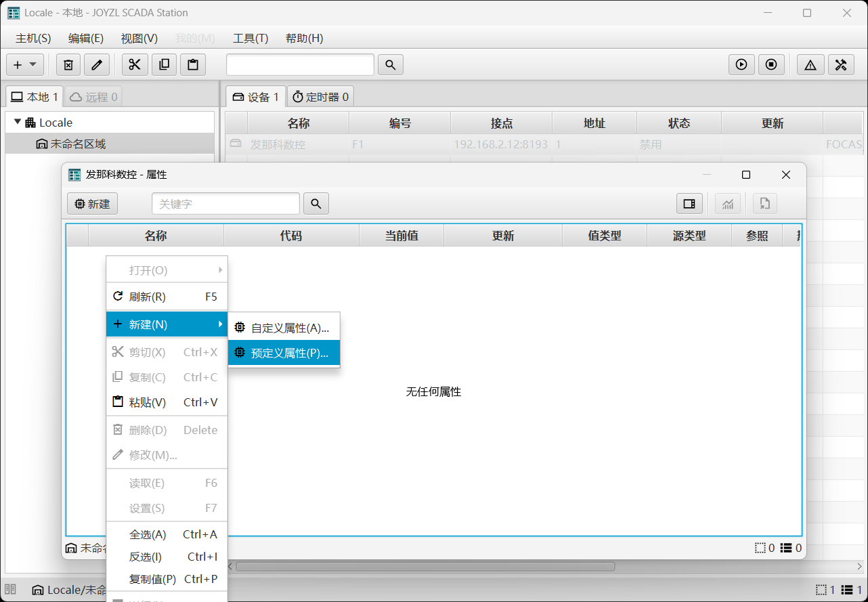Focus the main toolbar search box
This screenshot has height=602, width=868.
[x=300, y=64]
